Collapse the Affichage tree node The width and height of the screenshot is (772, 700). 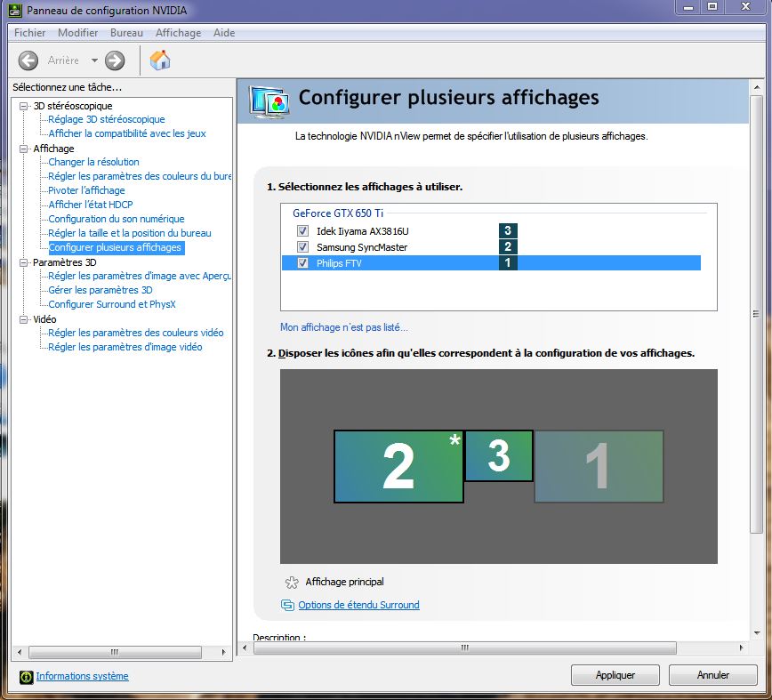click(x=23, y=149)
